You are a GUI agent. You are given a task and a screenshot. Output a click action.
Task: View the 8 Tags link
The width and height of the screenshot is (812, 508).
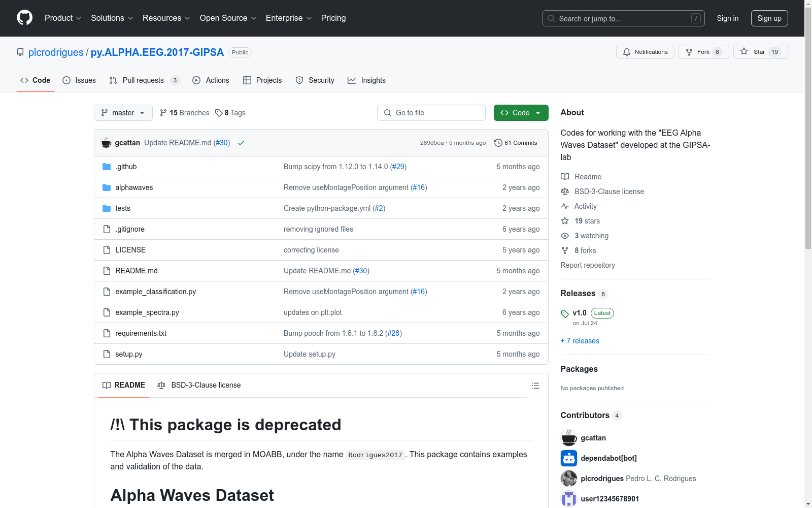tap(230, 113)
